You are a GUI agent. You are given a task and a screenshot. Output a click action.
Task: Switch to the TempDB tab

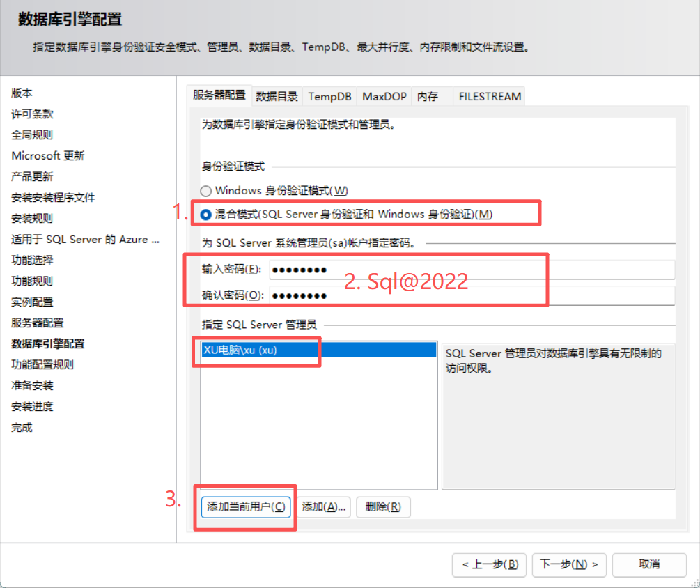(329, 96)
